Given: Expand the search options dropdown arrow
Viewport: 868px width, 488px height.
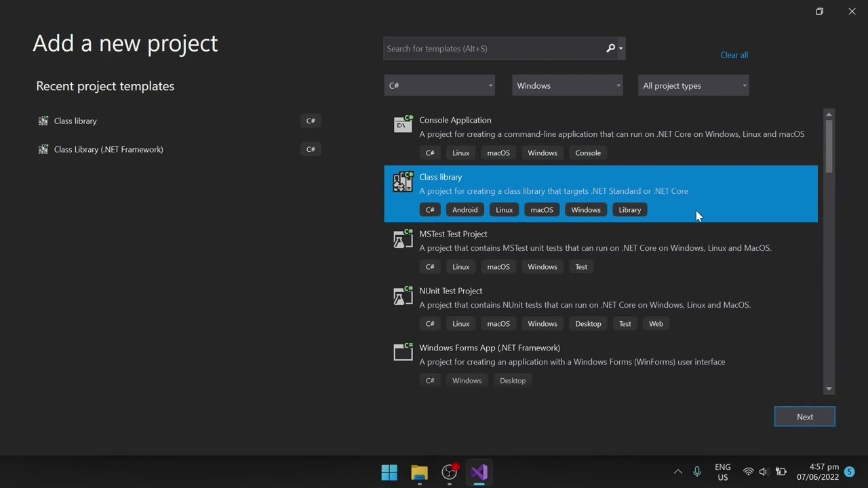Looking at the screenshot, I should 620,48.
